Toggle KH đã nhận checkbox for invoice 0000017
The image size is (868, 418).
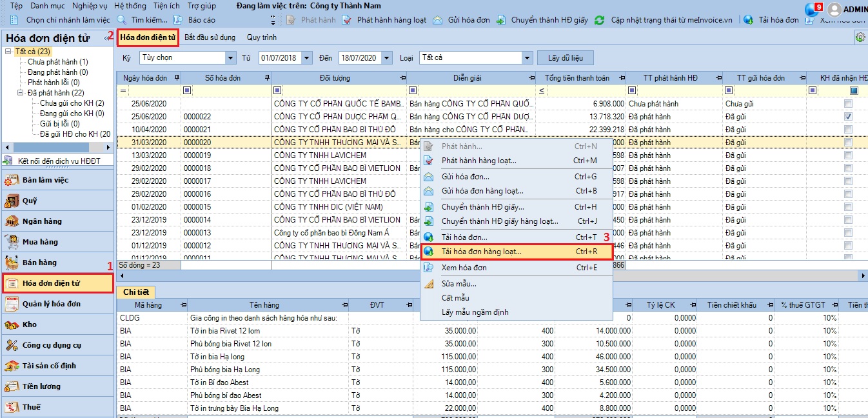point(848,181)
